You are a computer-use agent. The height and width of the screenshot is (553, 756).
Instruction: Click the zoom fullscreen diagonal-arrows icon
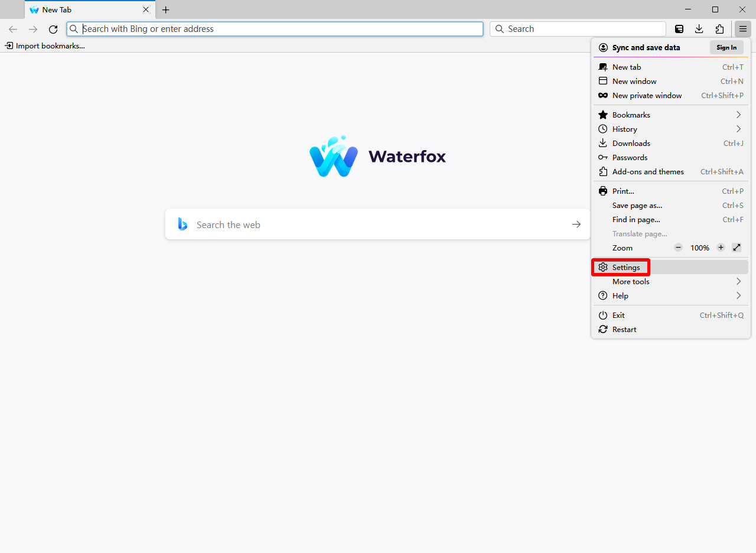coord(737,248)
